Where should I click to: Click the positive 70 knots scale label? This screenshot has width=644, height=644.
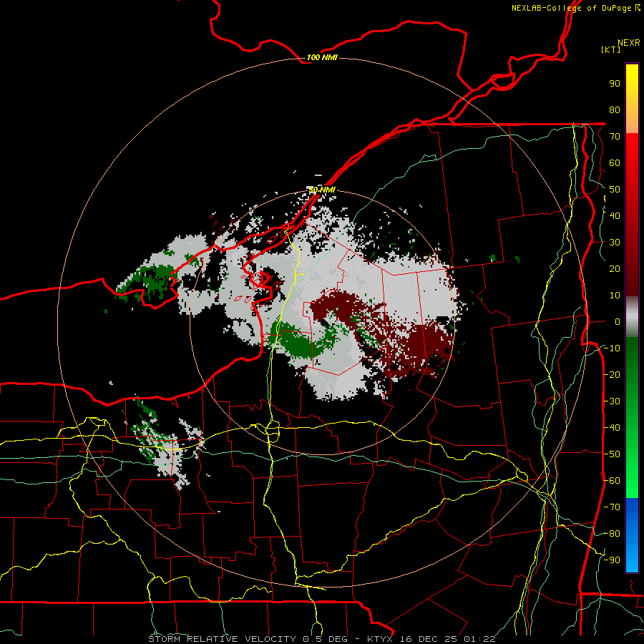pos(615,137)
